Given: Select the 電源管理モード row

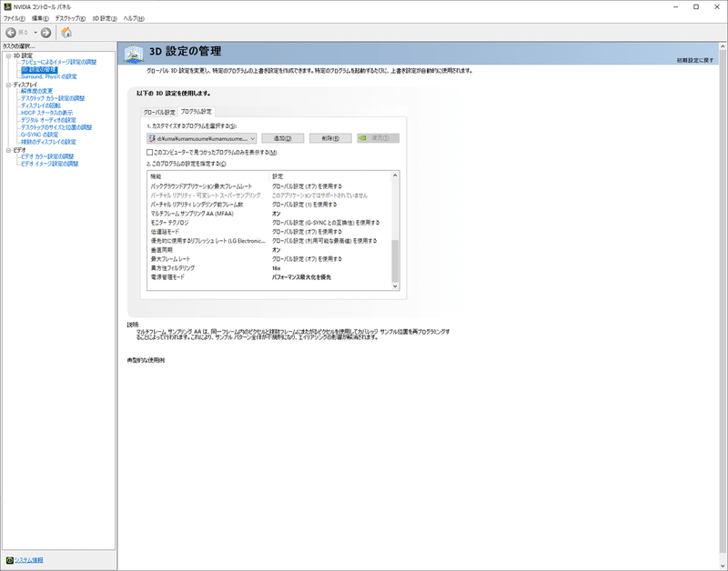Looking at the screenshot, I should coord(269,277).
